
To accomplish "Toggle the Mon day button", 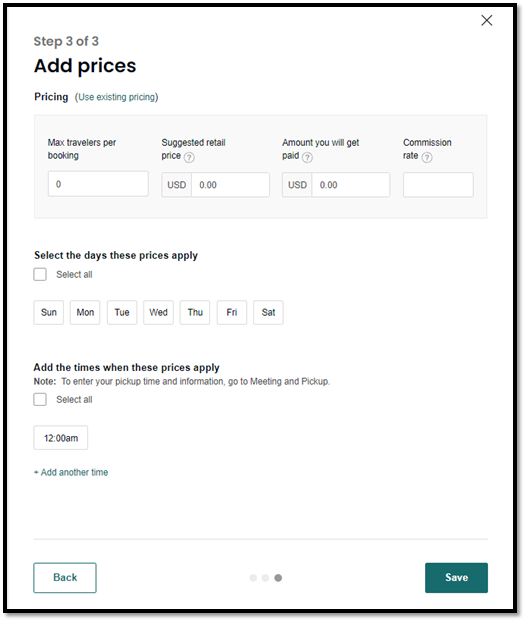I will 85,312.
